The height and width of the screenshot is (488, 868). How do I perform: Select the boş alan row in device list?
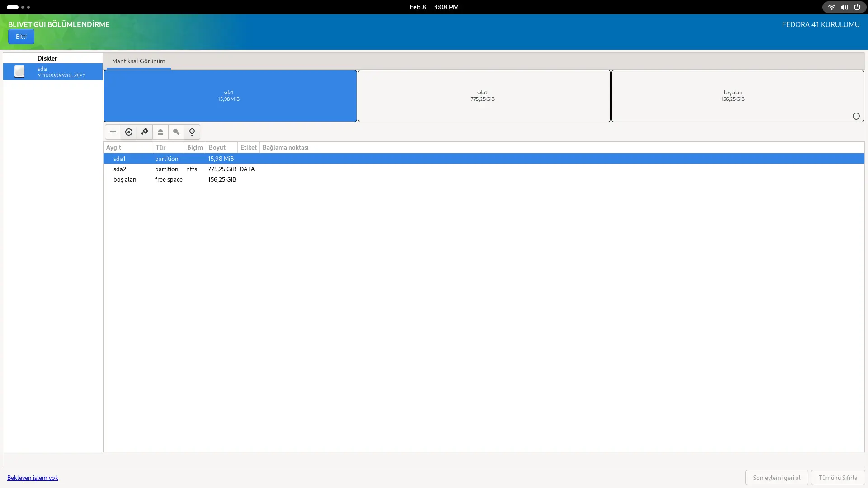coord(484,179)
